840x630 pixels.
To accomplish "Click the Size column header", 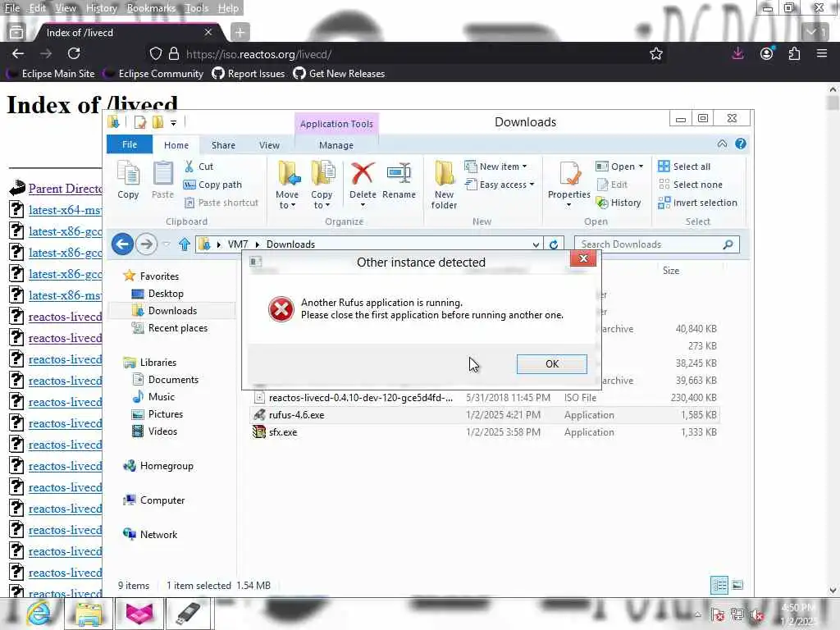I will tap(671, 271).
